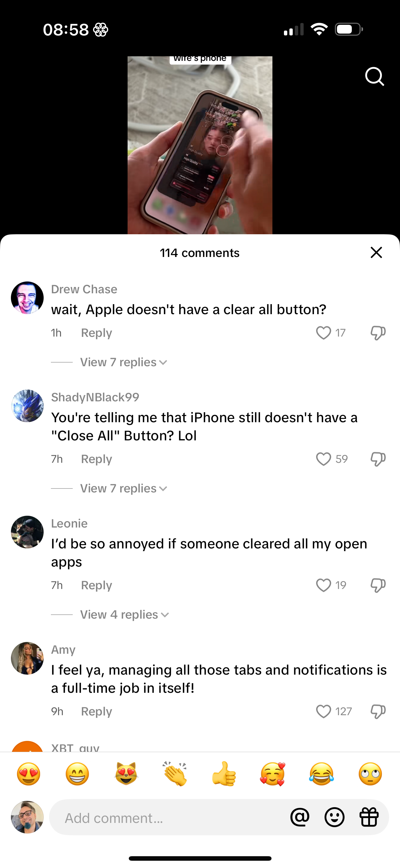Open the emoji picker smiley icon
400x868 pixels.
click(334, 817)
